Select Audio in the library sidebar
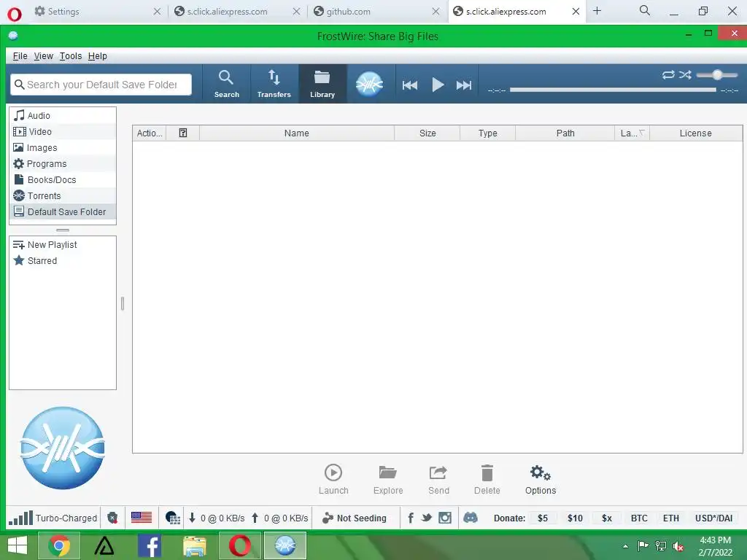747x560 pixels. point(63,115)
